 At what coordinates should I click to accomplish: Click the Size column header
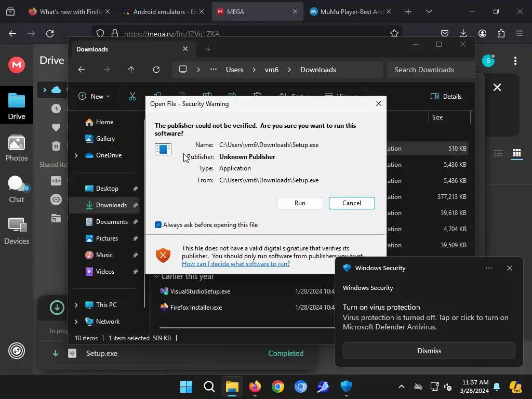tap(449, 117)
